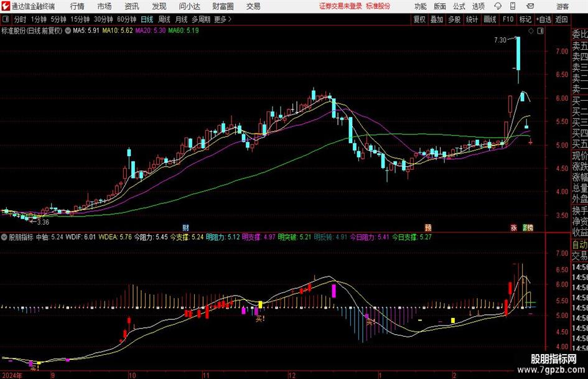Select the 多周期 multi-period tab
Screen dimensions: 588x379
201,19
